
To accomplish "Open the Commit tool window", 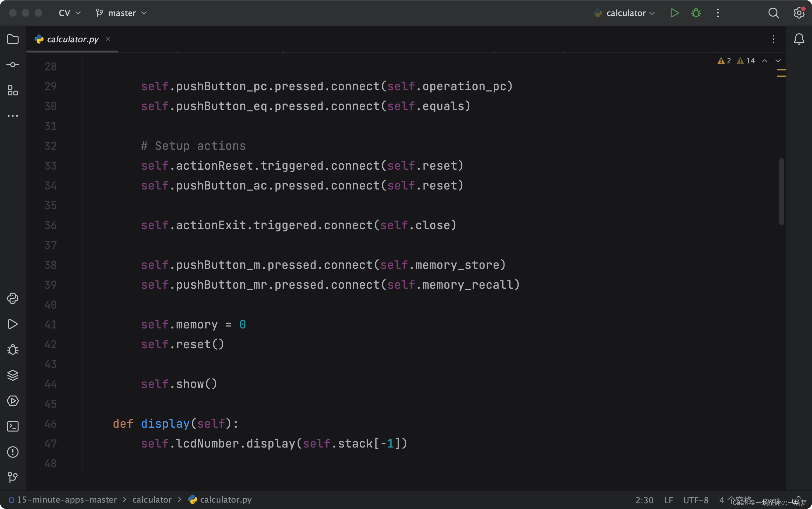I will pos(13,65).
